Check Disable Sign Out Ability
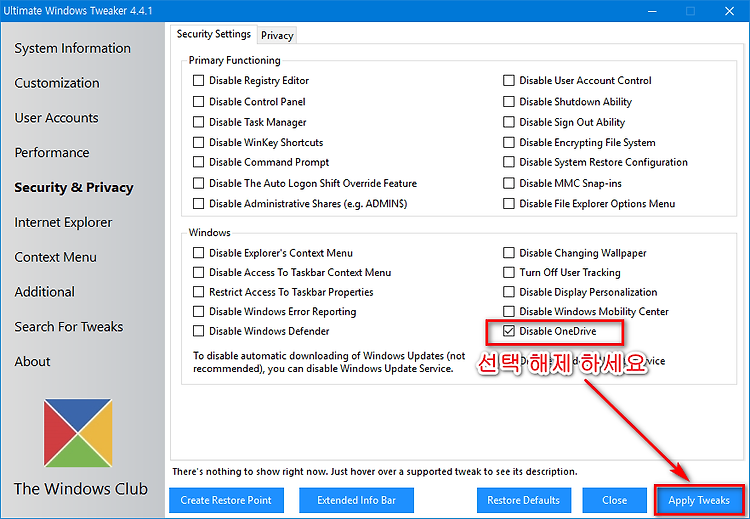Viewport: 750px width, 519px height. point(508,122)
